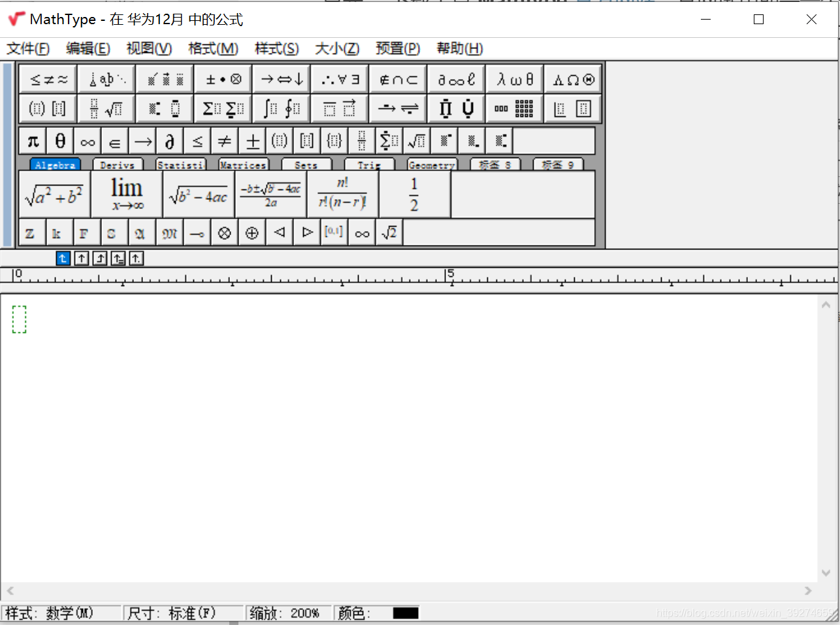Image resolution: width=840 pixels, height=625 pixels.
Task: Insert the lim x→∞ expression
Action: (127, 194)
